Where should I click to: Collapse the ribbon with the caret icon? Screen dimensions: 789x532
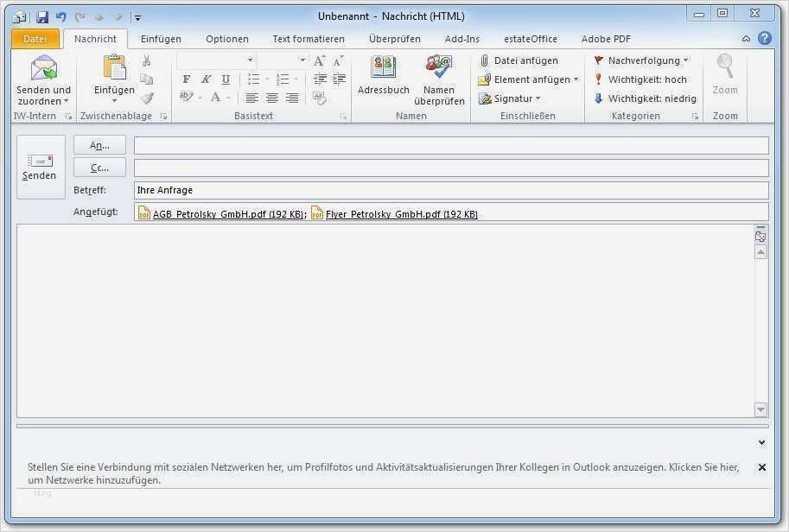pyautogui.click(x=747, y=39)
